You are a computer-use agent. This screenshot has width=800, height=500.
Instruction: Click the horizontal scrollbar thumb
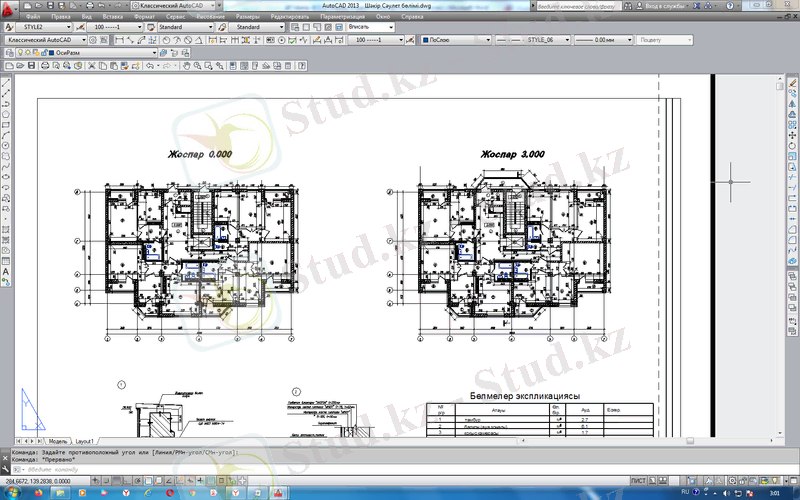[690, 440]
